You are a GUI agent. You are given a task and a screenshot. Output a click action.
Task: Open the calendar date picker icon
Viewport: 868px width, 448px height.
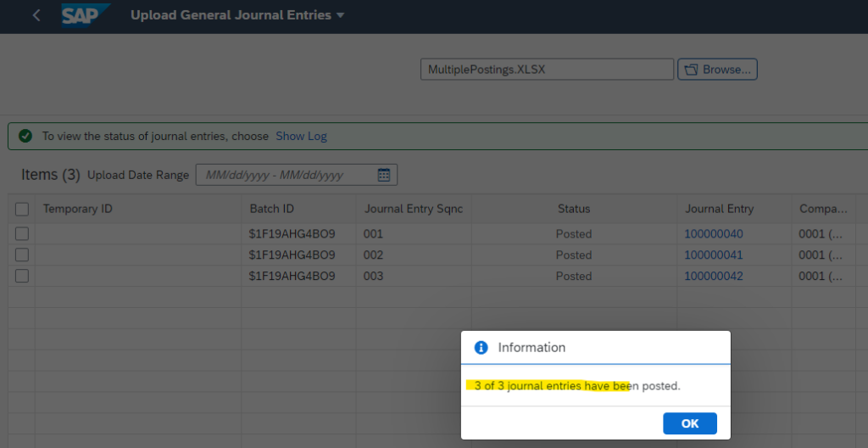(x=383, y=175)
